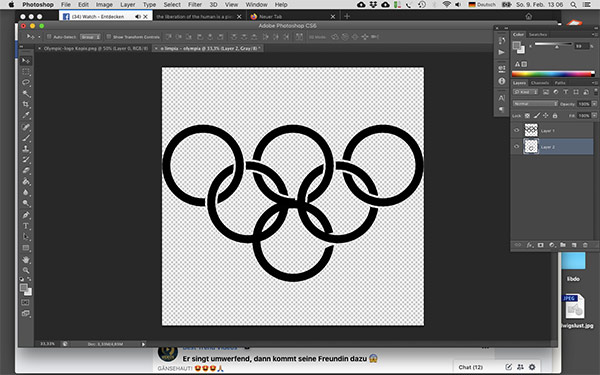Select the Paint Bucket tool

(26, 181)
